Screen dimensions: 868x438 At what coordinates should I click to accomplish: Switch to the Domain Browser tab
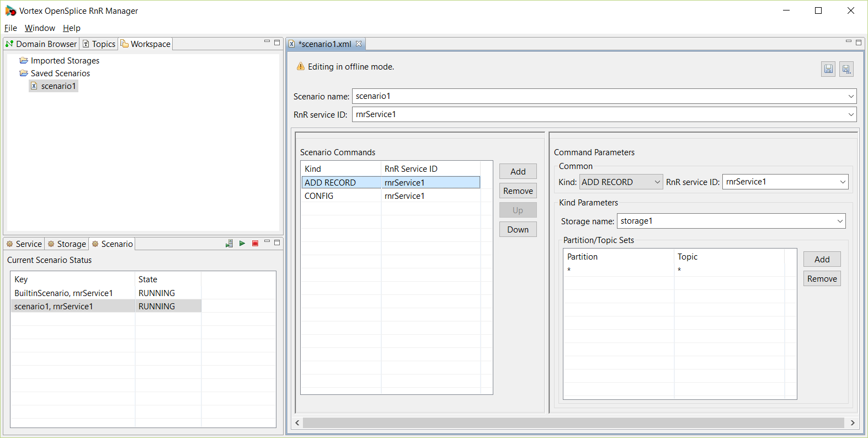[41, 44]
